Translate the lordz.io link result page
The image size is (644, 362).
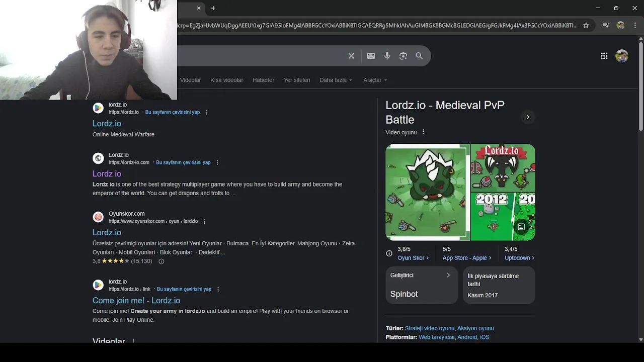[184, 289]
